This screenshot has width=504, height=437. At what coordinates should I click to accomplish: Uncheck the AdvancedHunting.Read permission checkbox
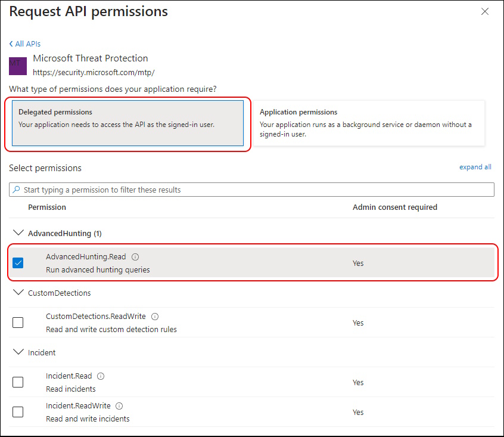pos(18,263)
